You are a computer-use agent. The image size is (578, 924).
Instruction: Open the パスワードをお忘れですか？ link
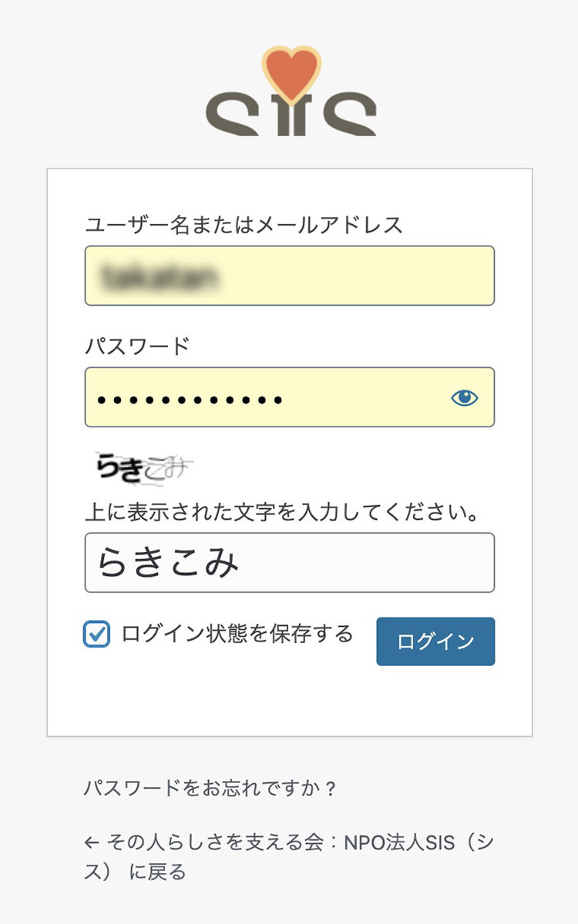tap(210, 788)
